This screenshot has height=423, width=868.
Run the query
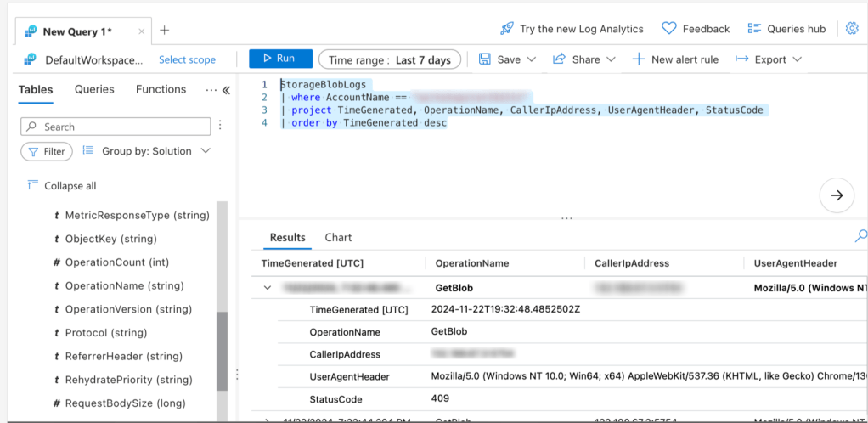(x=276, y=59)
